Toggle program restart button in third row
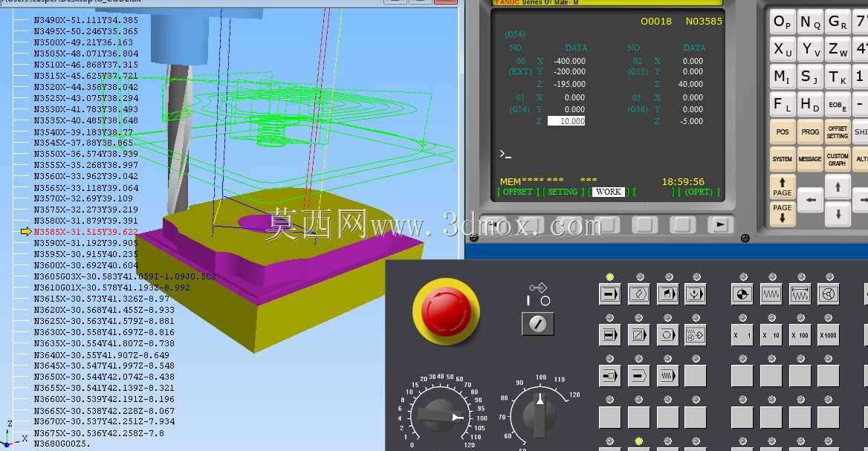This screenshot has height=451, width=868. coord(609,376)
